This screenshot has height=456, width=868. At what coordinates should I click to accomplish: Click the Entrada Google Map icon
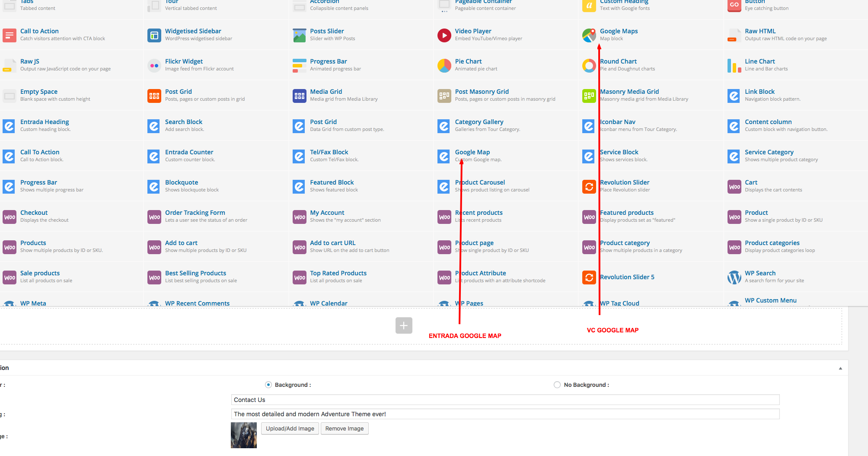[x=444, y=156]
